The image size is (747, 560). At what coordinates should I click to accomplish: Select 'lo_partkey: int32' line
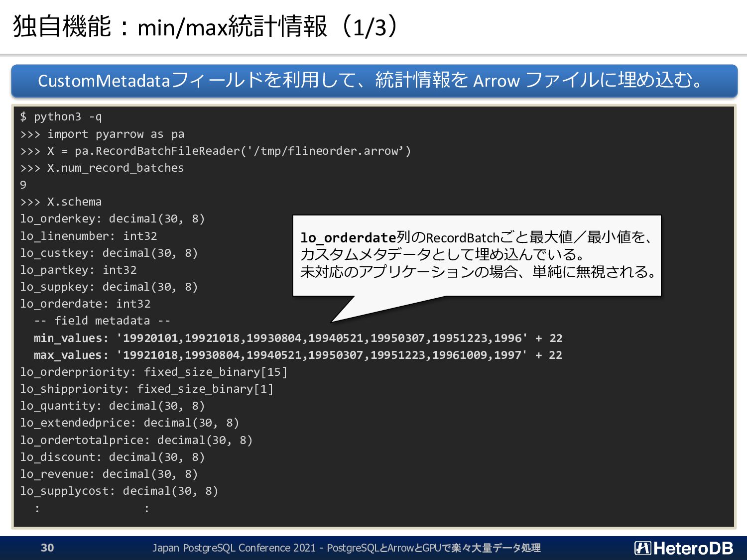(x=78, y=270)
